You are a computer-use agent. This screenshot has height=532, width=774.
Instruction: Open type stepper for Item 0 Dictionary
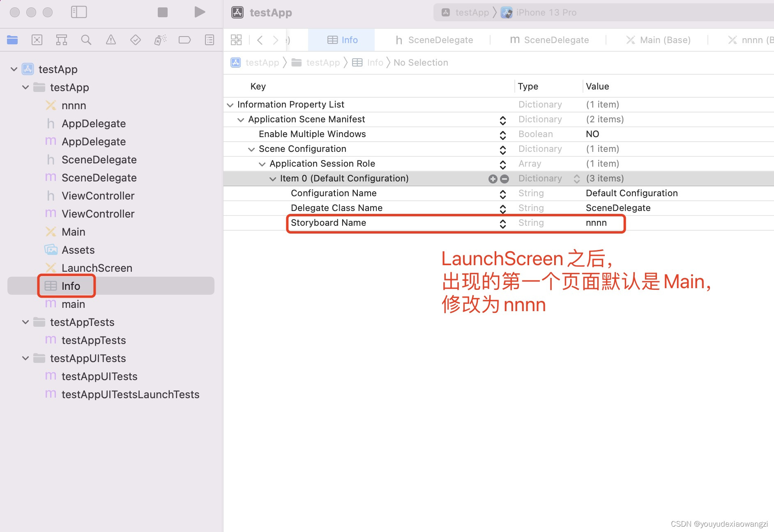(x=577, y=179)
